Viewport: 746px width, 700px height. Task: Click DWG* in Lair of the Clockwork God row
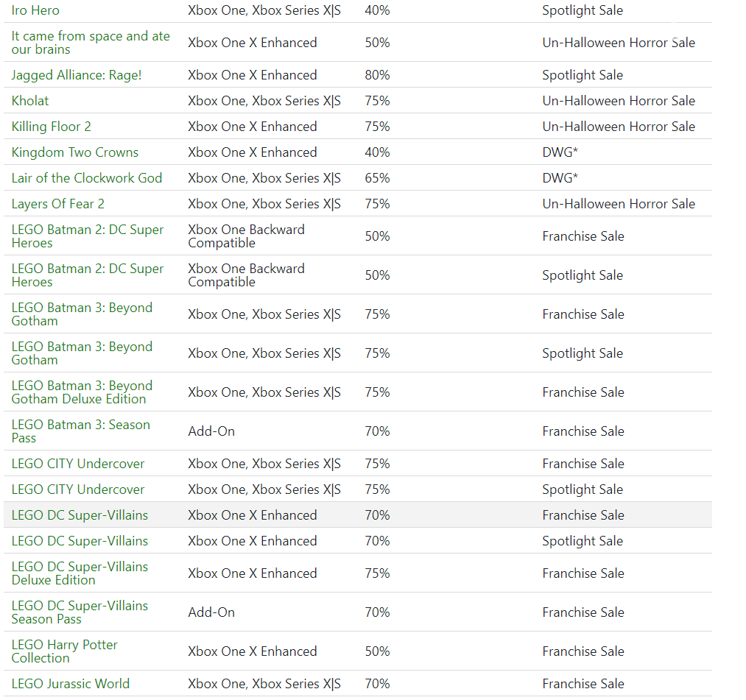(x=560, y=178)
